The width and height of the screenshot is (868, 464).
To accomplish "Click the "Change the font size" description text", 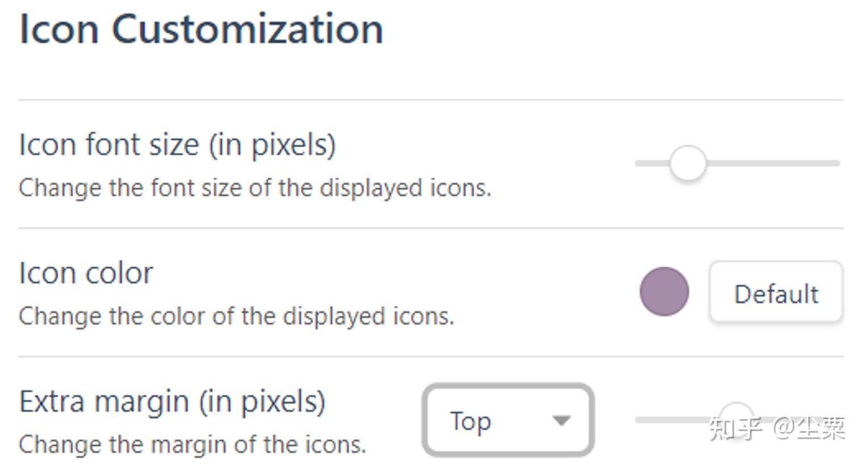I will tap(255, 187).
